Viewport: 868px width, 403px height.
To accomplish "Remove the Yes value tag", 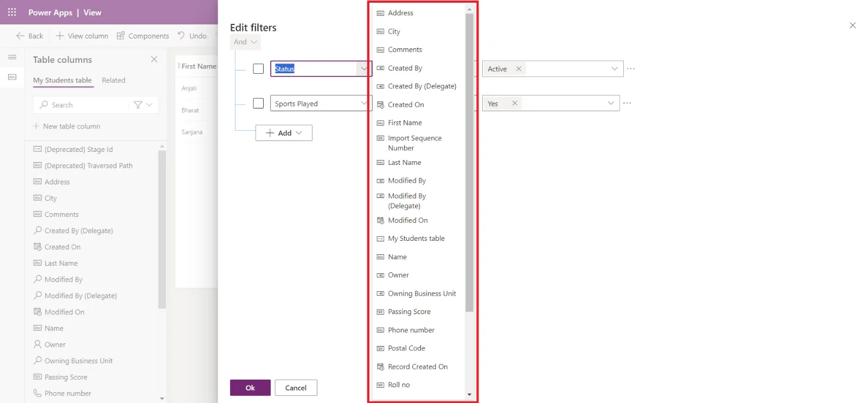I will (x=515, y=103).
